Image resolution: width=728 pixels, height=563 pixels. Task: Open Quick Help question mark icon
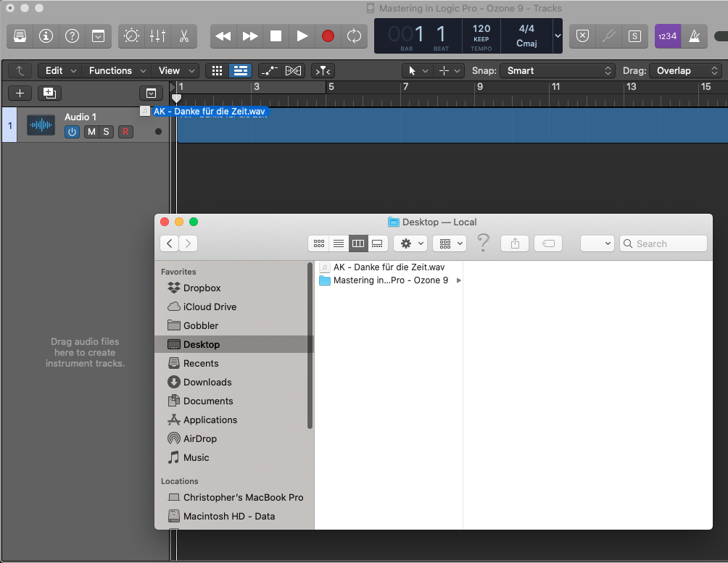tap(72, 36)
